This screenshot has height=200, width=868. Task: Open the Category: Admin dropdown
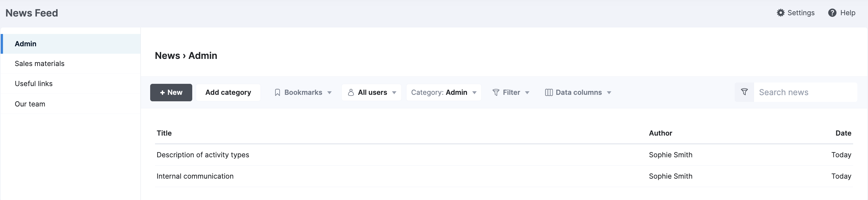coord(444,93)
